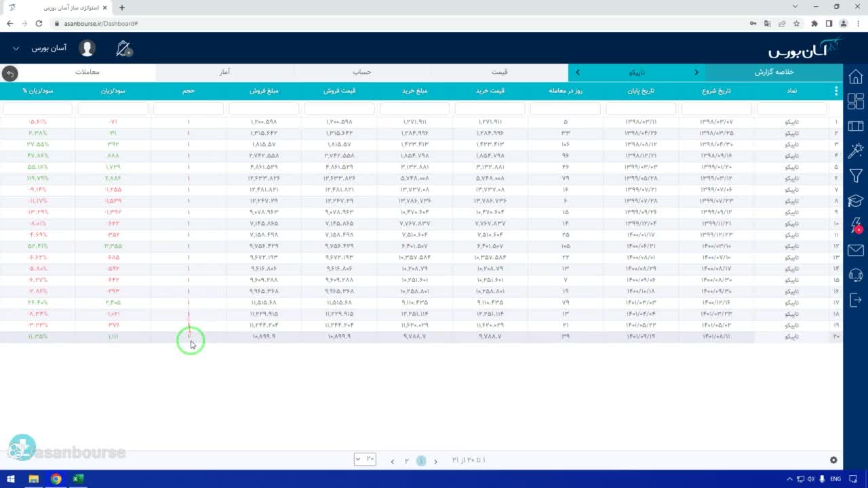Open Chrome from the Windows taskbar

click(56, 479)
